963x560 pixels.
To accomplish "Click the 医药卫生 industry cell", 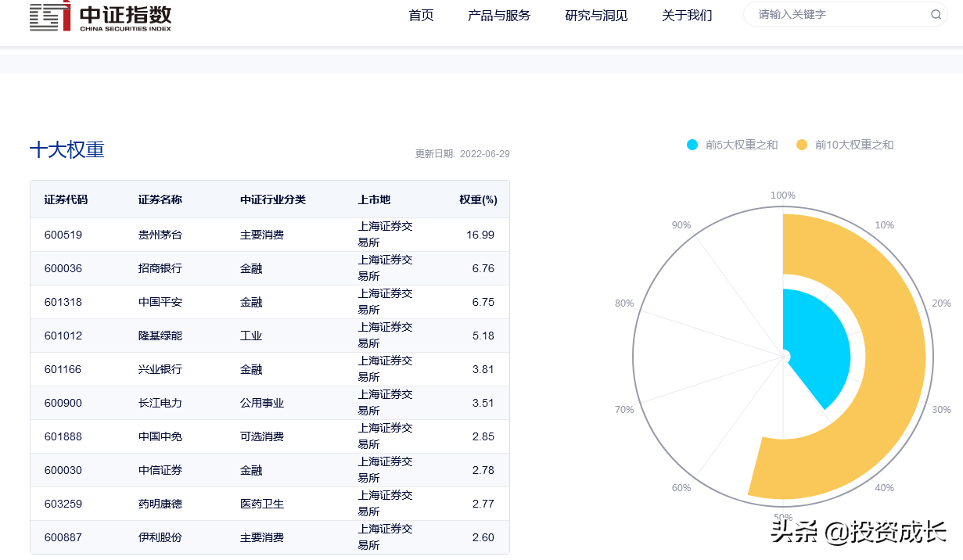I will coord(262,504).
